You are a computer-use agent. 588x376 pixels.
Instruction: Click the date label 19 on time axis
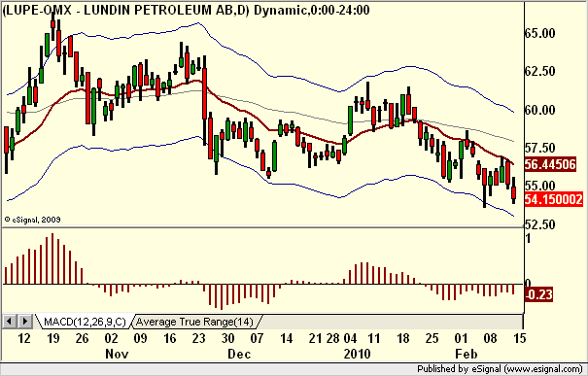point(53,338)
